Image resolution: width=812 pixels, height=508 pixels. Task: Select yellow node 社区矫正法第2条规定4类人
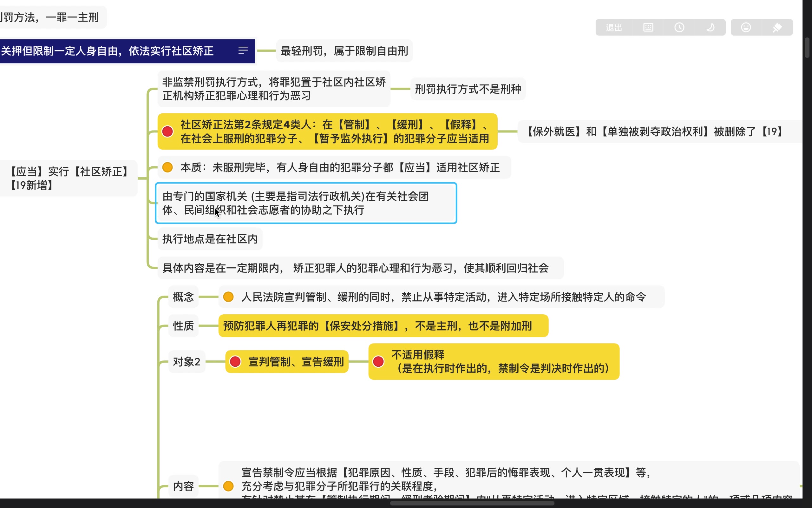point(327,131)
